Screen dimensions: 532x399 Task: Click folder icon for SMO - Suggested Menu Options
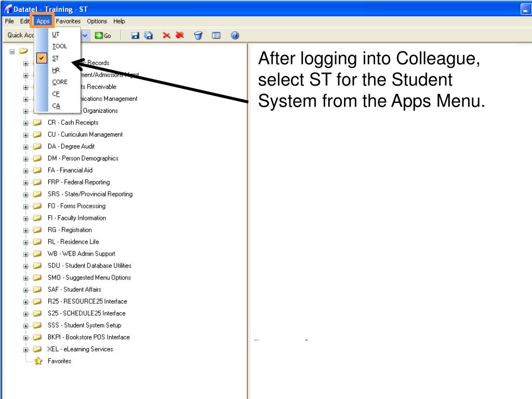tap(37, 277)
